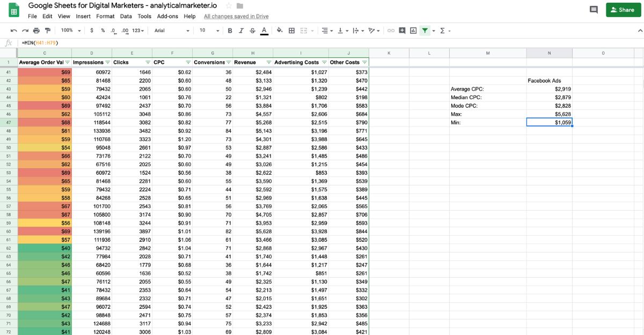Open the text rotation options
This screenshot has height=335, width=644.
[x=374, y=31]
